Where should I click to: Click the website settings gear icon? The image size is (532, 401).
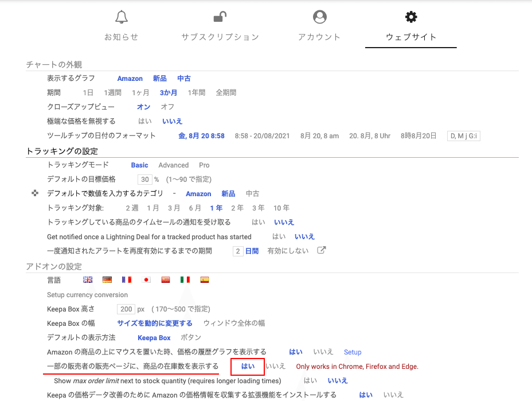[410, 17]
